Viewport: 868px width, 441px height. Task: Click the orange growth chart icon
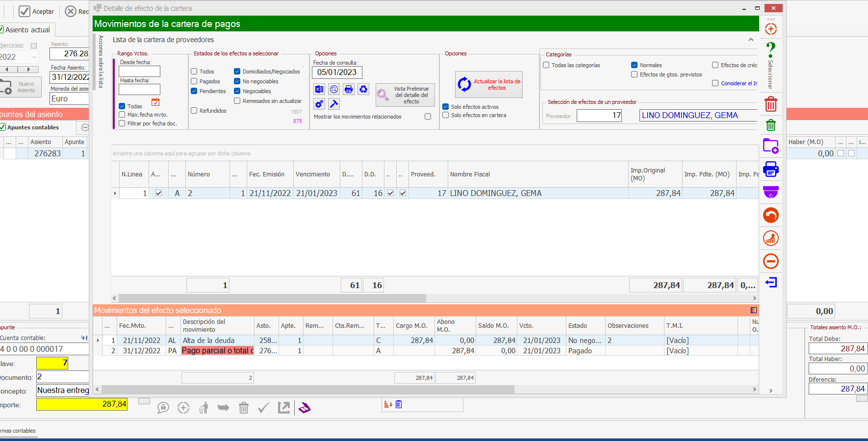pyautogui.click(x=771, y=239)
